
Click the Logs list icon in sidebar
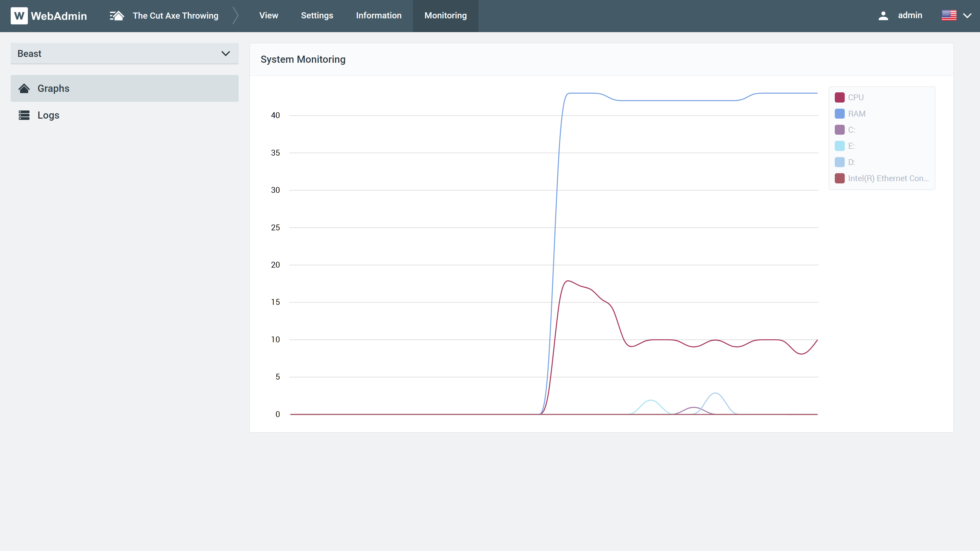[x=24, y=115]
